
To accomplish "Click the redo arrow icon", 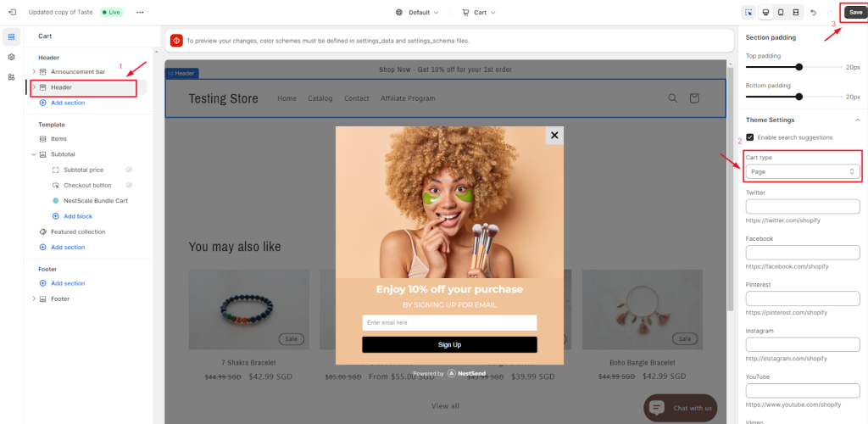I will [829, 12].
